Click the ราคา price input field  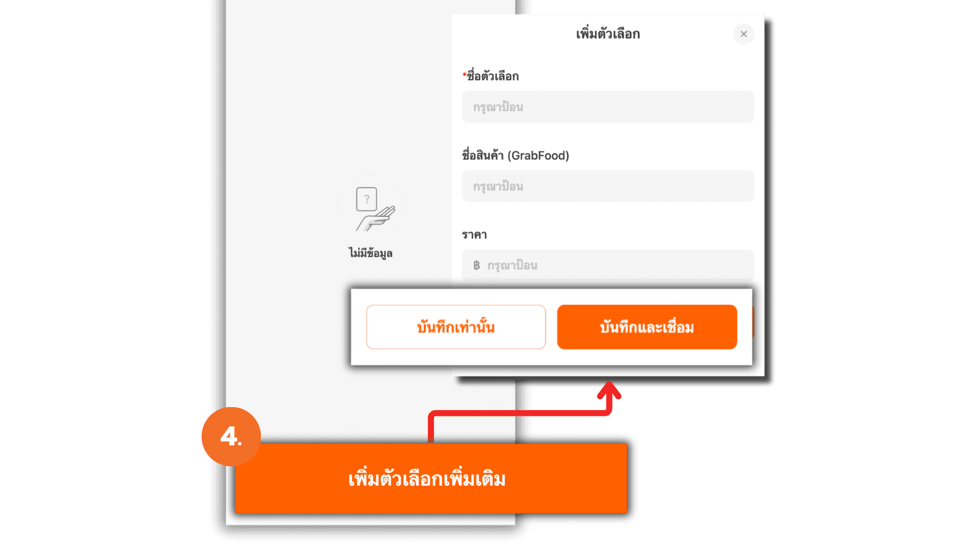coord(608,265)
